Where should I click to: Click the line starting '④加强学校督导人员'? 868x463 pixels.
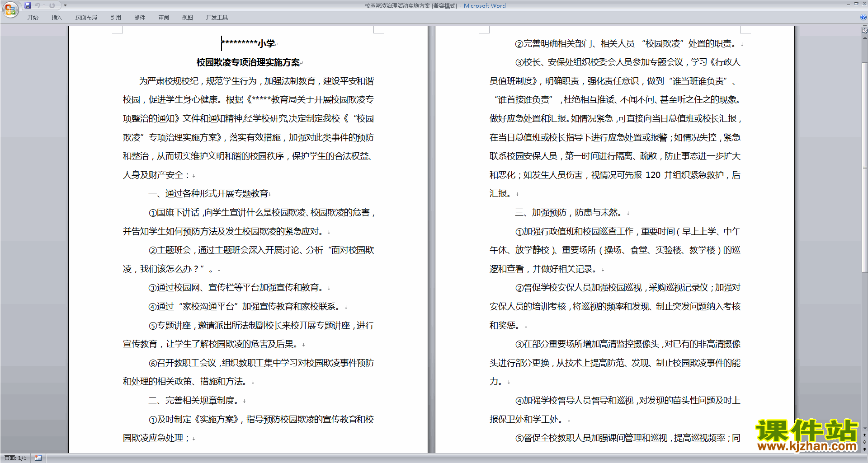point(628,401)
